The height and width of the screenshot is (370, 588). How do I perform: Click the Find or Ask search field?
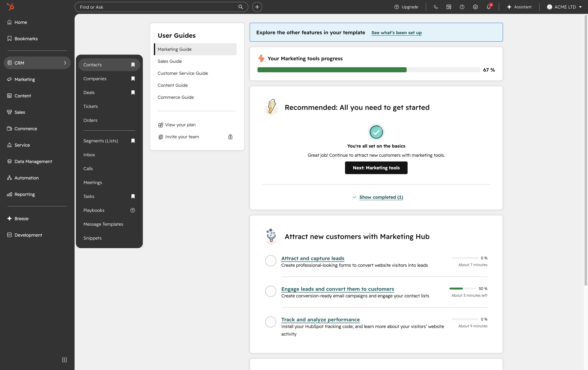pos(161,7)
